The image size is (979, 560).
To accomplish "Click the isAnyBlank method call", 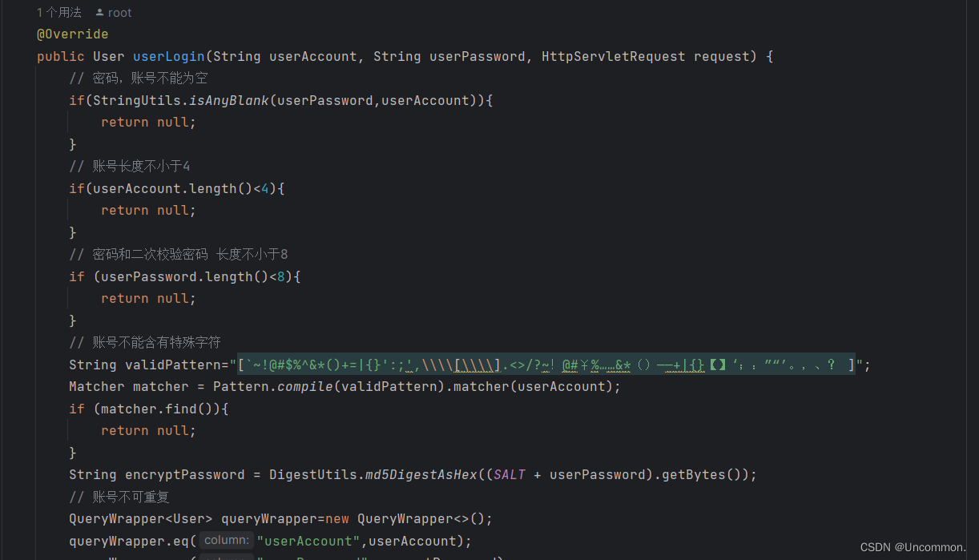I will 229,100.
